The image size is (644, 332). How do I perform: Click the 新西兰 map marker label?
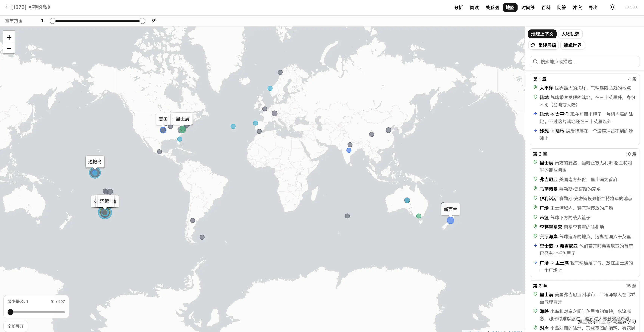point(450,209)
